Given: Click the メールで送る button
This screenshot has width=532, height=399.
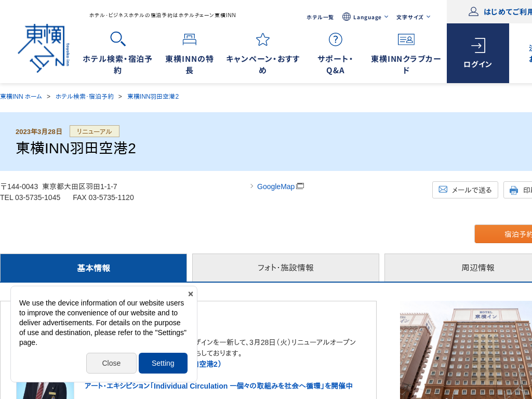Looking at the screenshot, I should 465,190.
